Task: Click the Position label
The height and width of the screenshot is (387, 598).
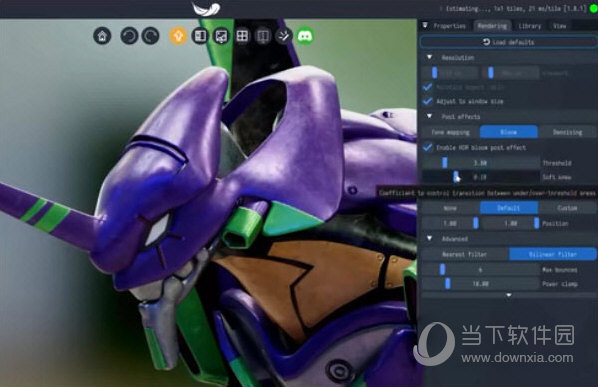Action: click(555, 223)
